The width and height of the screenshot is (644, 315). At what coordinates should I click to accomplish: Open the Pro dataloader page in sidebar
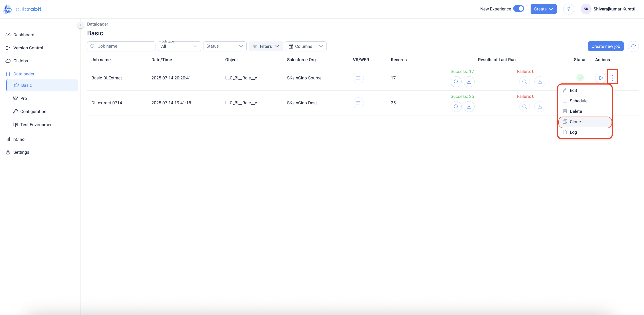[24, 98]
